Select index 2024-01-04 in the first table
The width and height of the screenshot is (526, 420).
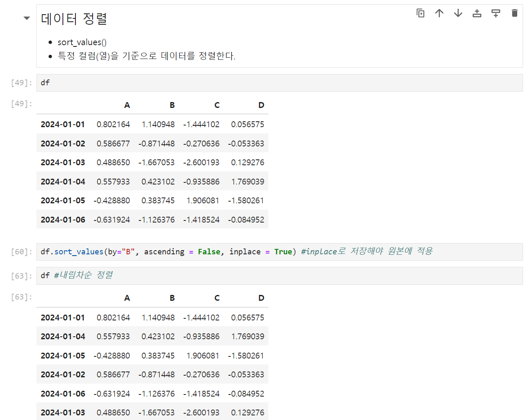(x=63, y=182)
